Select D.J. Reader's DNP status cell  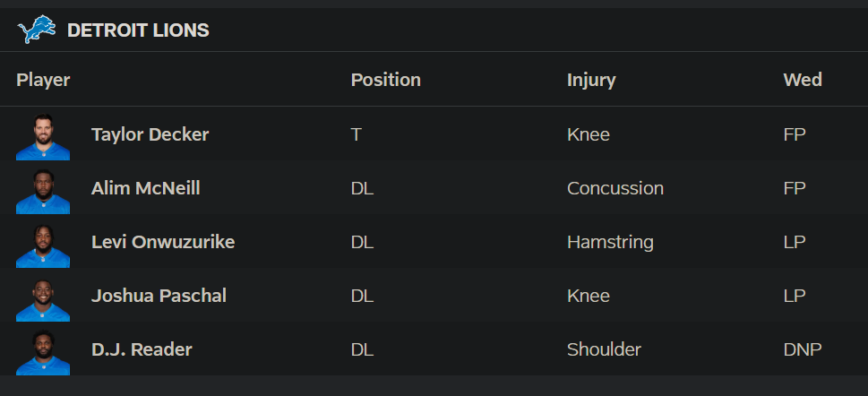(803, 349)
